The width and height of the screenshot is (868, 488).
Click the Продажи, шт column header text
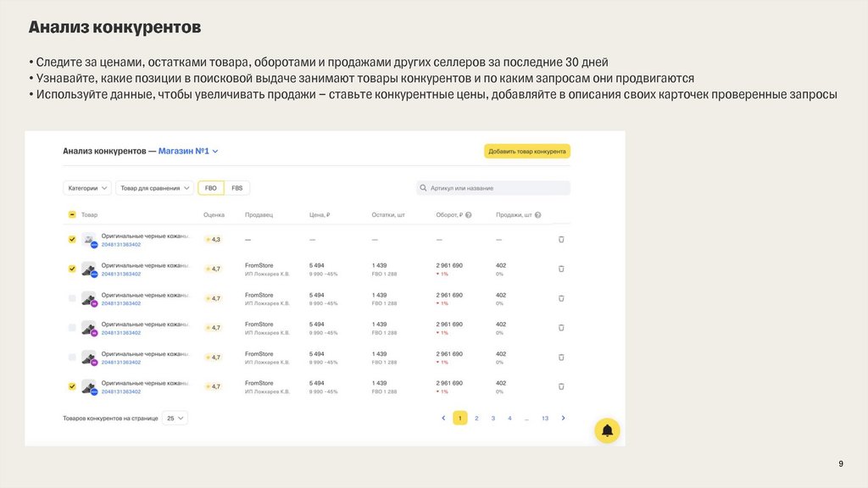pyautogui.click(x=514, y=214)
